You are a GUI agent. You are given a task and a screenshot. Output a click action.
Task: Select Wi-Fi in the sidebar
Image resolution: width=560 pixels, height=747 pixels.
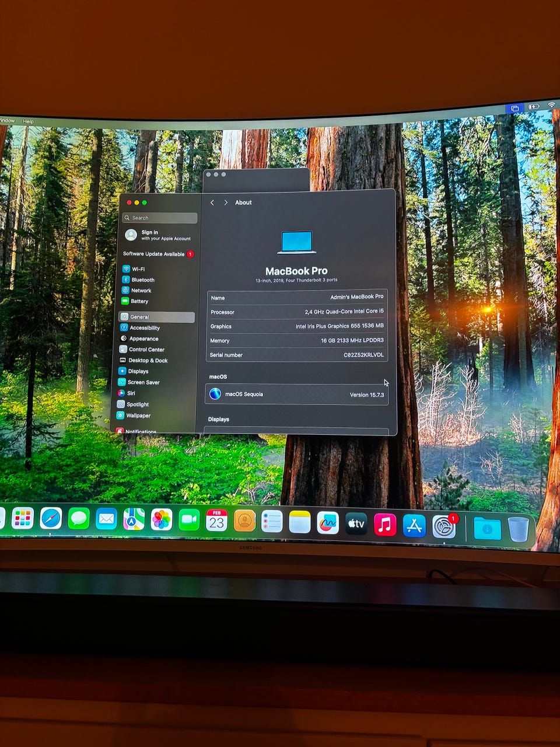tap(134, 269)
